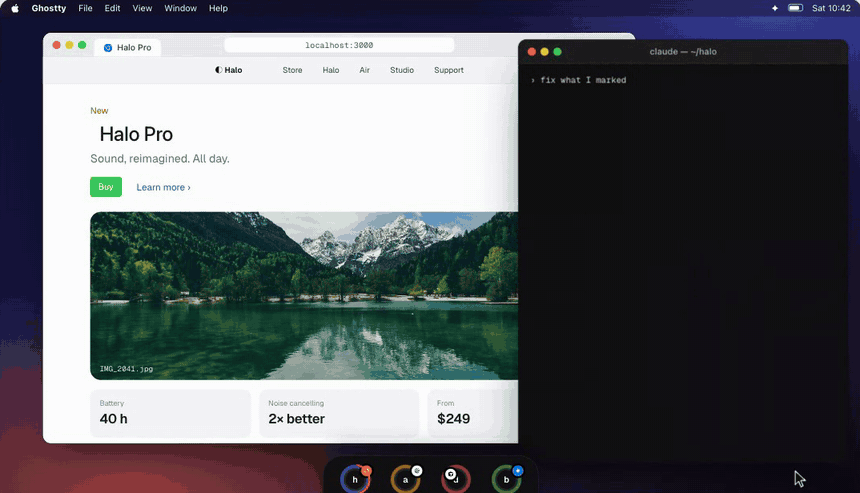Follow the Learn more link

[x=163, y=188]
